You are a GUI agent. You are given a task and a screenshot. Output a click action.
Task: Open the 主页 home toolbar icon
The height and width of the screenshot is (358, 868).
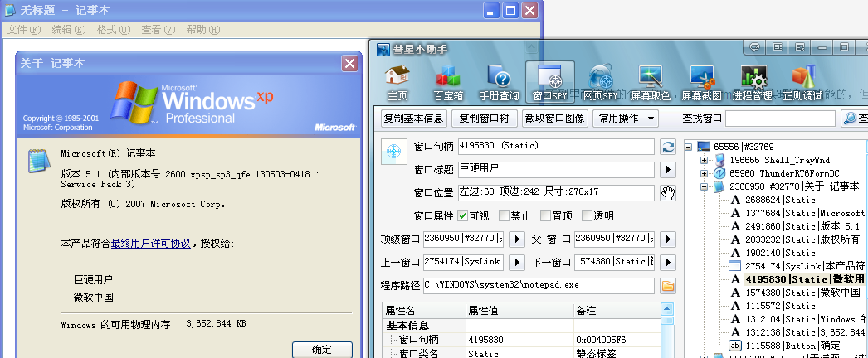[397, 83]
